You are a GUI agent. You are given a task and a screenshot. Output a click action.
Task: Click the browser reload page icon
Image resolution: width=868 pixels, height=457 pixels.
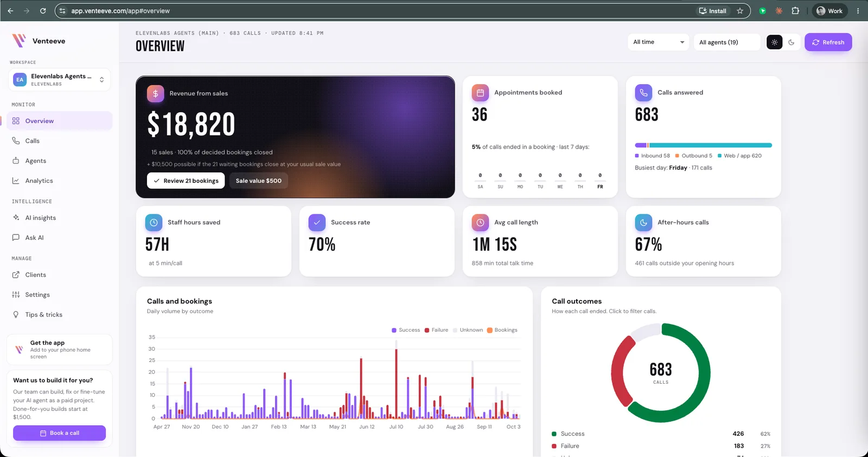(x=43, y=11)
